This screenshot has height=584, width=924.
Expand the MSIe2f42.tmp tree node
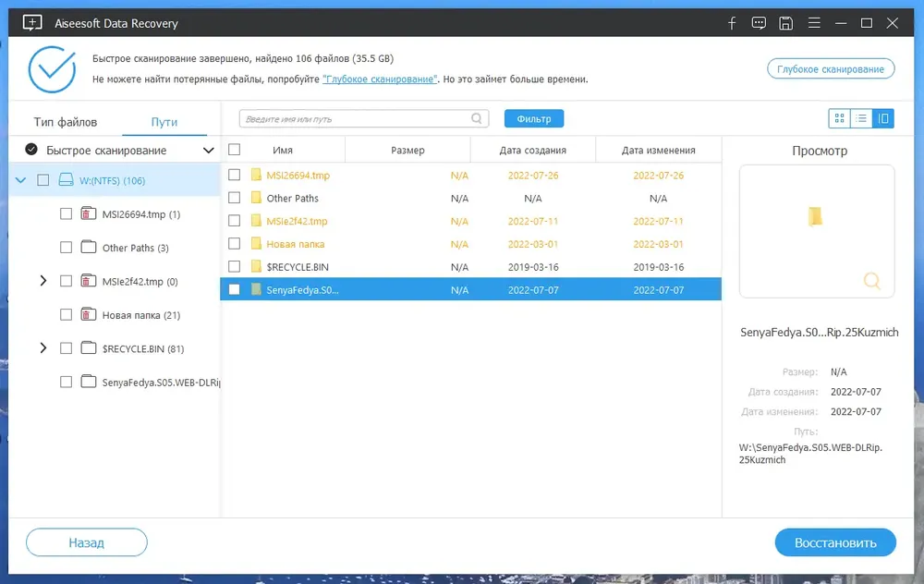pyautogui.click(x=43, y=281)
